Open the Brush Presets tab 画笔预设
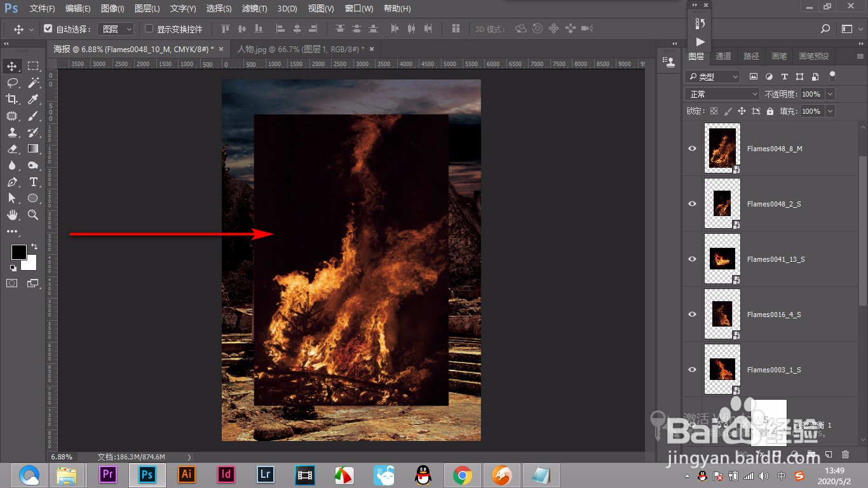Image resolution: width=868 pixels, height=488 pixels. [814, 57]
